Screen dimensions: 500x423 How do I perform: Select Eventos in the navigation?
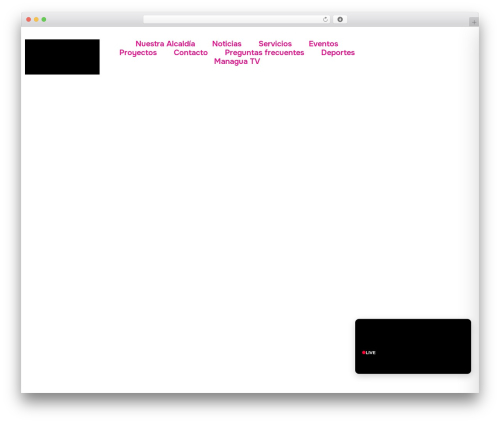(x=323, y=44)
